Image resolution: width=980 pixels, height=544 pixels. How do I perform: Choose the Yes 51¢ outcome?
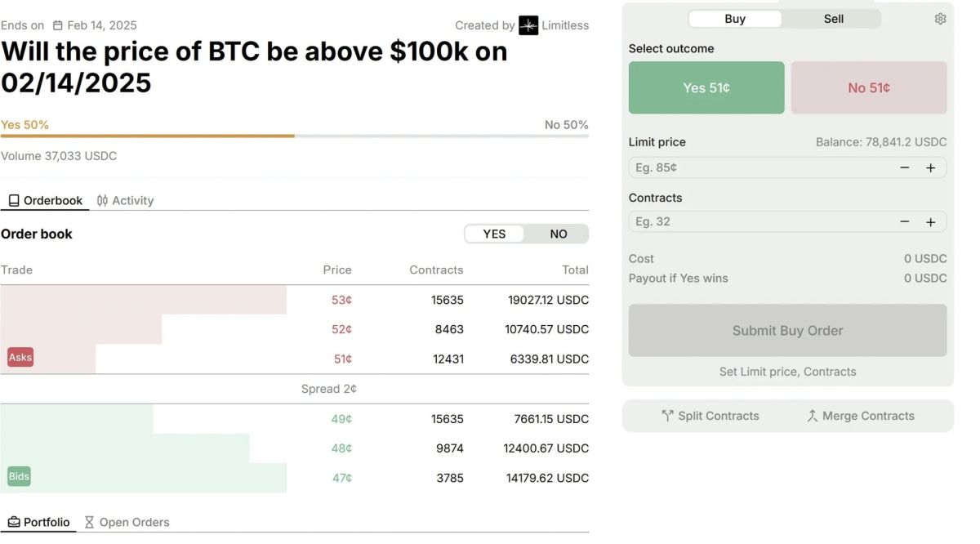pyautogui.click(x=706, y=87)
